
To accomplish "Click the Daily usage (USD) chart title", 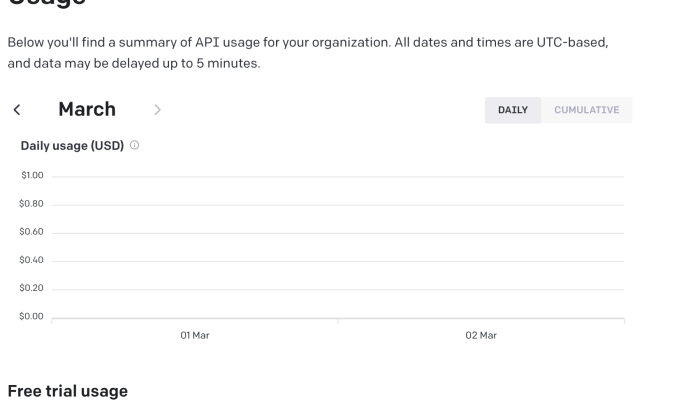I will point(72,146).
